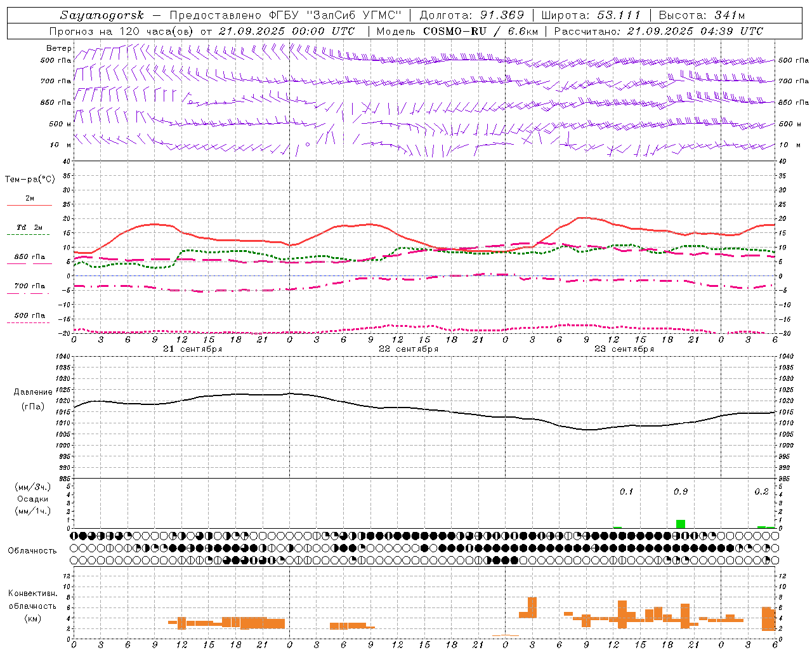The width and height of the screenshot is (812, 650).
Task: Click the '2м' temperature legend entry
Action: coord(30,198)
